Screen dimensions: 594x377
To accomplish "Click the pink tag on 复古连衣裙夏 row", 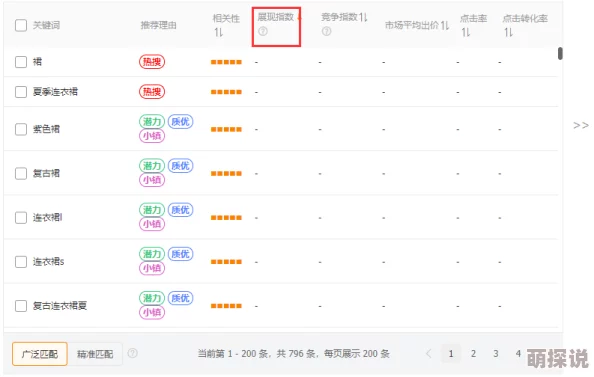I will point(152,312).
